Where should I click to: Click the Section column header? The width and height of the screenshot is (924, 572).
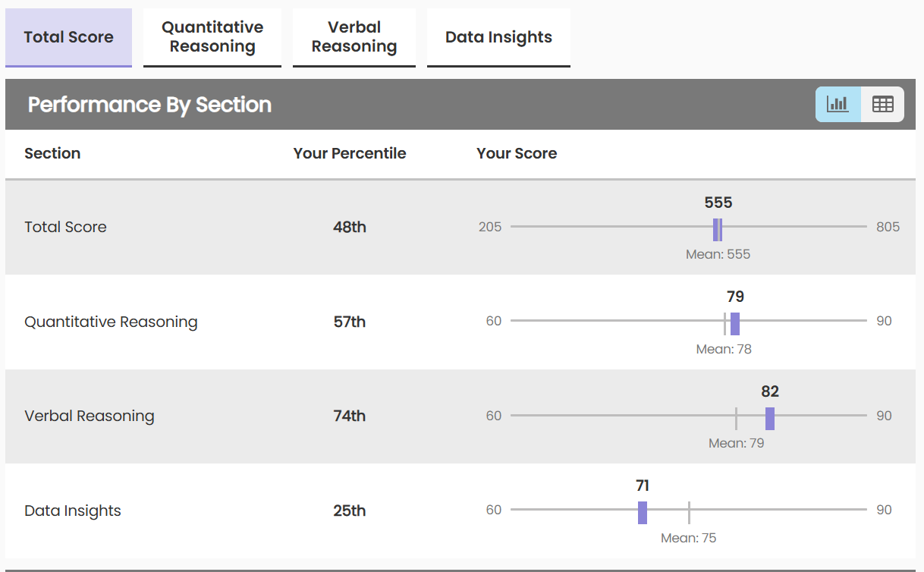coord(52,153)
